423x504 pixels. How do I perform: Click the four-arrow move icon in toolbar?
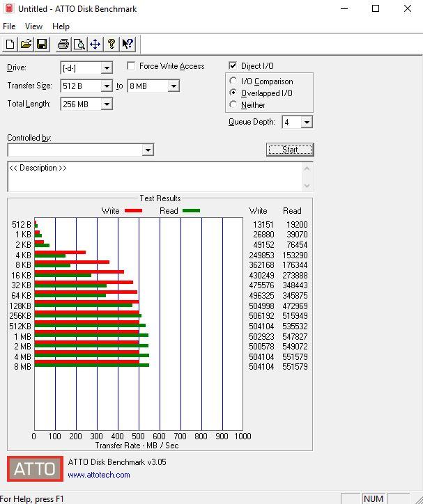[x=95, y=44]
